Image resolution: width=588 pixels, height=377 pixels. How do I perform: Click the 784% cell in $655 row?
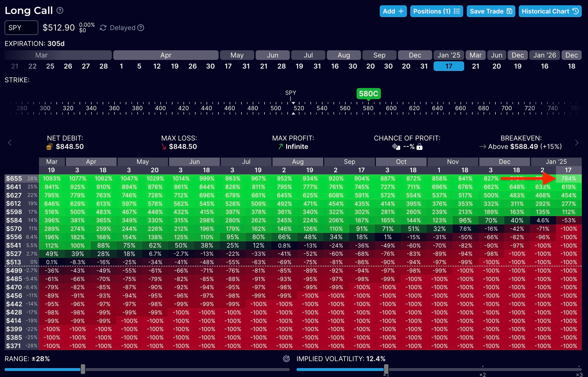tap(569, 179)
